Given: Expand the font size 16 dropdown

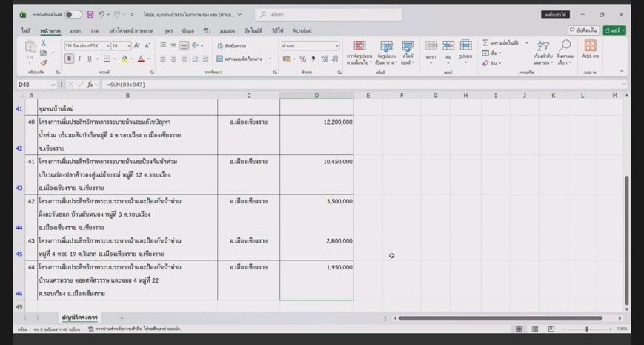Looking at the screenshot, I should click(128, 46).
